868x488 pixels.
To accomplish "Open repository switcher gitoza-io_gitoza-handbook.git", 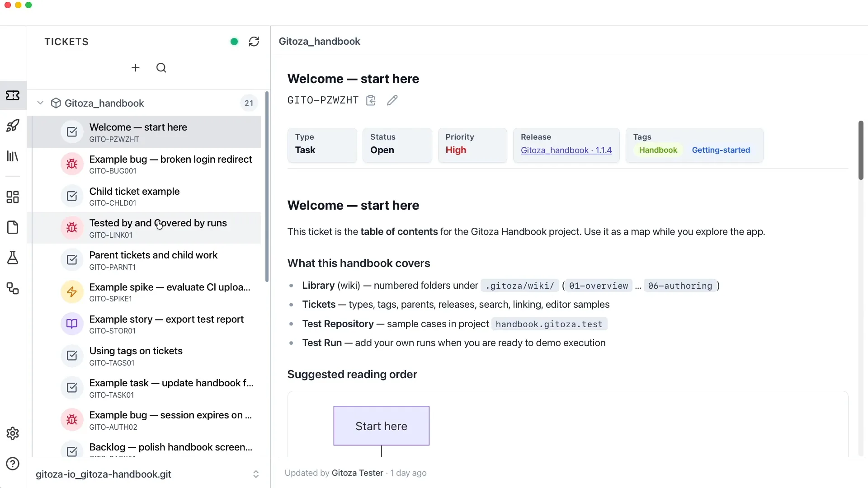I will pyautogui.click(x=148, y=474).
